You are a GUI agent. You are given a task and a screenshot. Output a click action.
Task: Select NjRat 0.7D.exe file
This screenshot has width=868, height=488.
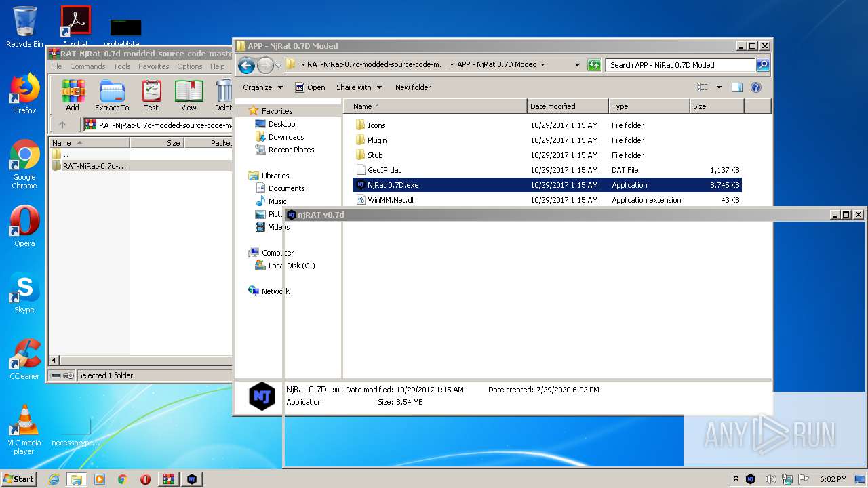click(x=547, y=185)
